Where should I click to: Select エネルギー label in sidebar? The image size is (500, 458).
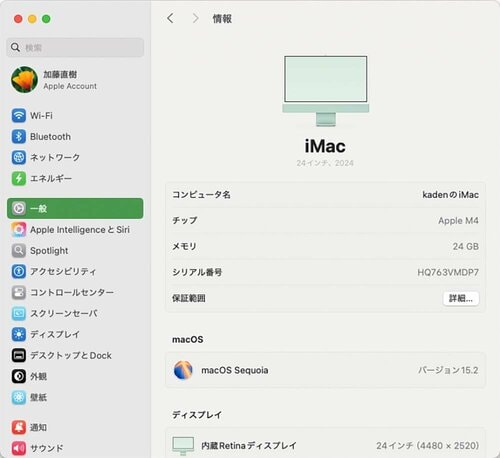click(x=51, y=178)
